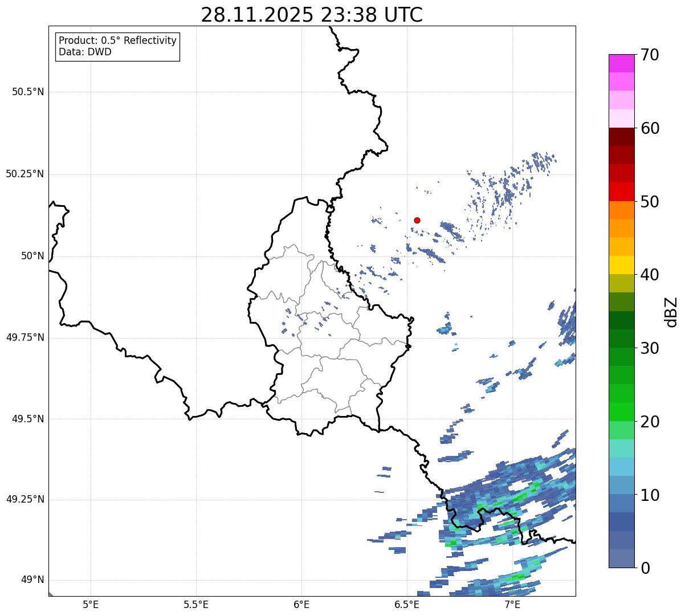Image resolution: width=685 pixels, height=616 pixels.
Task: Click the orange colorbar segment just below 50
Action: [x=622, y=210]
